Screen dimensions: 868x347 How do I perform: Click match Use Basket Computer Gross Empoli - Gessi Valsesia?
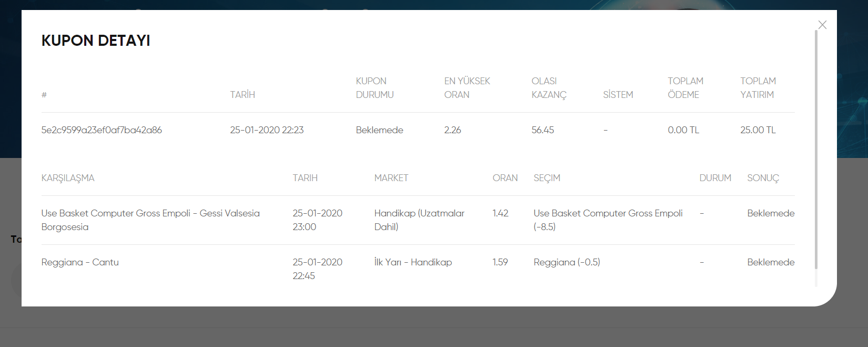(x=150, y=220)
